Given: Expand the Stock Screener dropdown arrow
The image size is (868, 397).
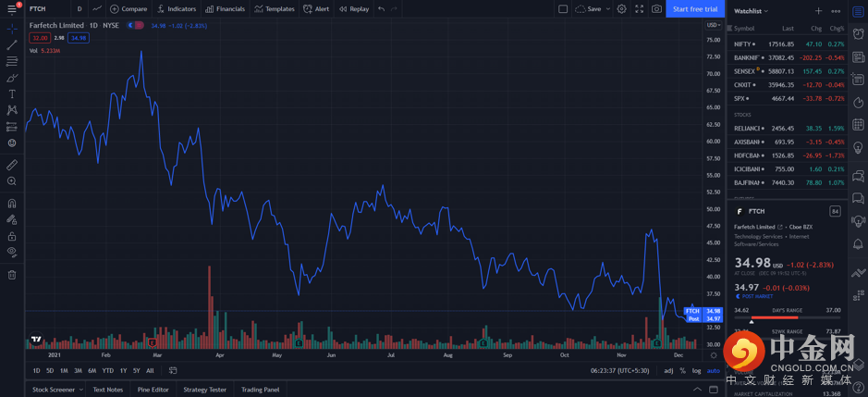Looking at the screenshot, I should pos(80,390).
